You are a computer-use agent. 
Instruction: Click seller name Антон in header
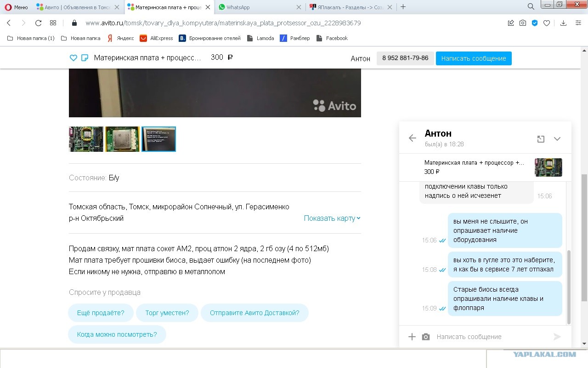(x=361, y=58)
